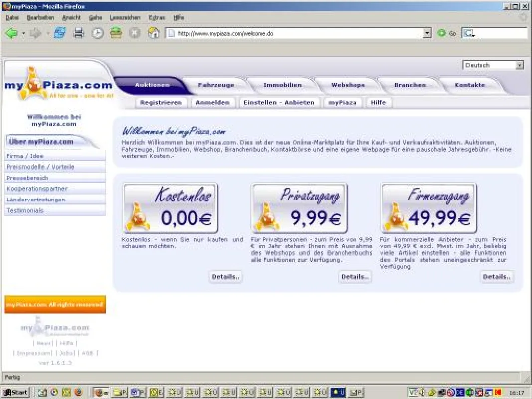Open the Kooperationspartner sidebar link

coord(55,189)
